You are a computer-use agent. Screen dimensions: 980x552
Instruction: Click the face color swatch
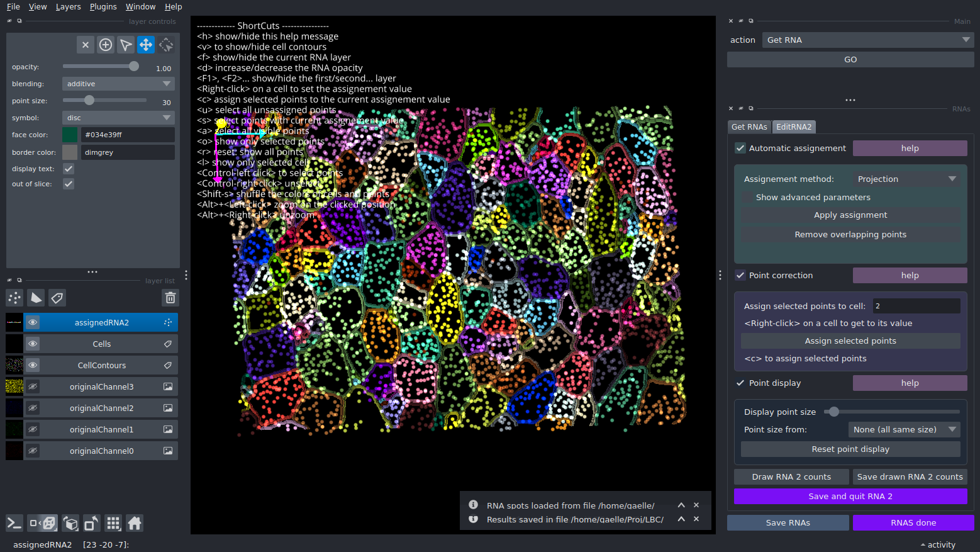[x=70, y=135]
